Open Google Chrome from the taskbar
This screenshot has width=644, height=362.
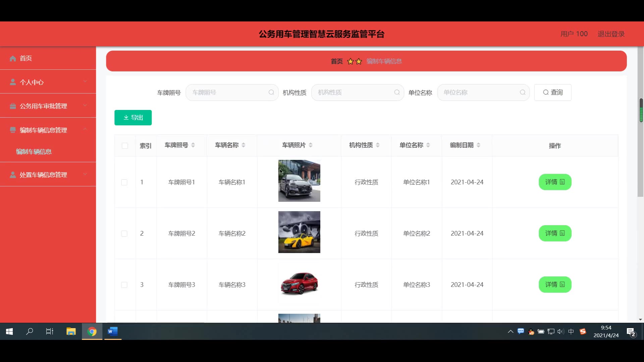click(92, 331)
